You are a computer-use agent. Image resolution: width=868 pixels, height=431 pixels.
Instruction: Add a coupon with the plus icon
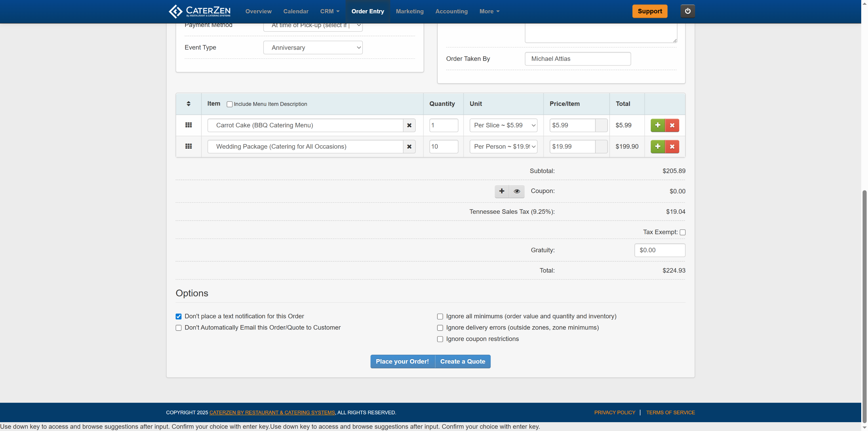coord(502,191)
